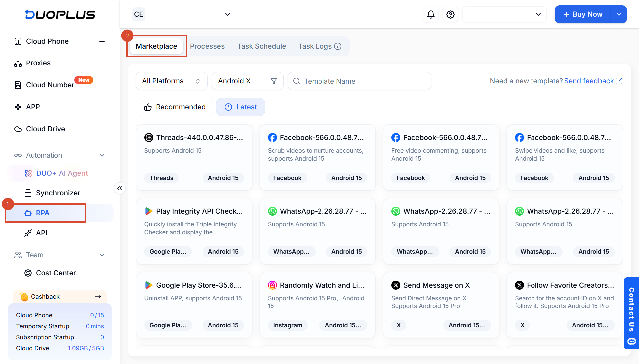Open the All Platforms dropdown
639x364 pixels.
click(x=171, y=81)
